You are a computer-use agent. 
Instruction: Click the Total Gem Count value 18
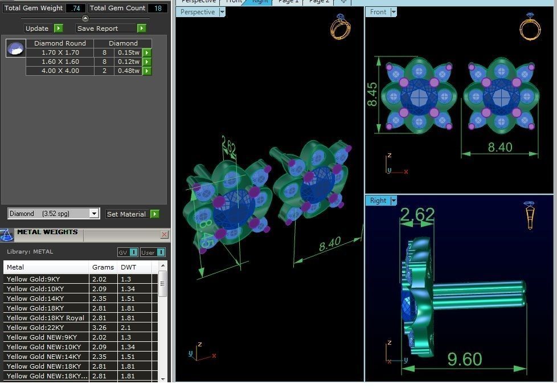tap(158, 8)
